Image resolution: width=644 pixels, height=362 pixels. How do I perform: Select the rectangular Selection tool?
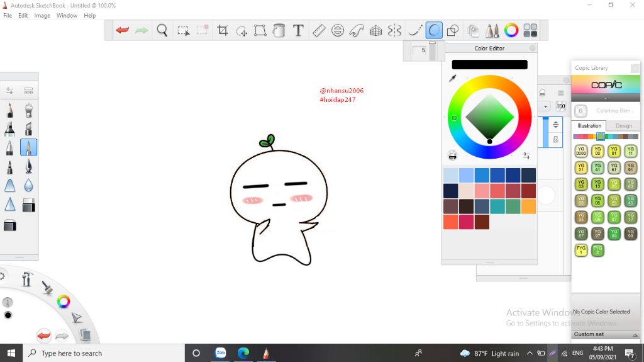coord(183,30)
